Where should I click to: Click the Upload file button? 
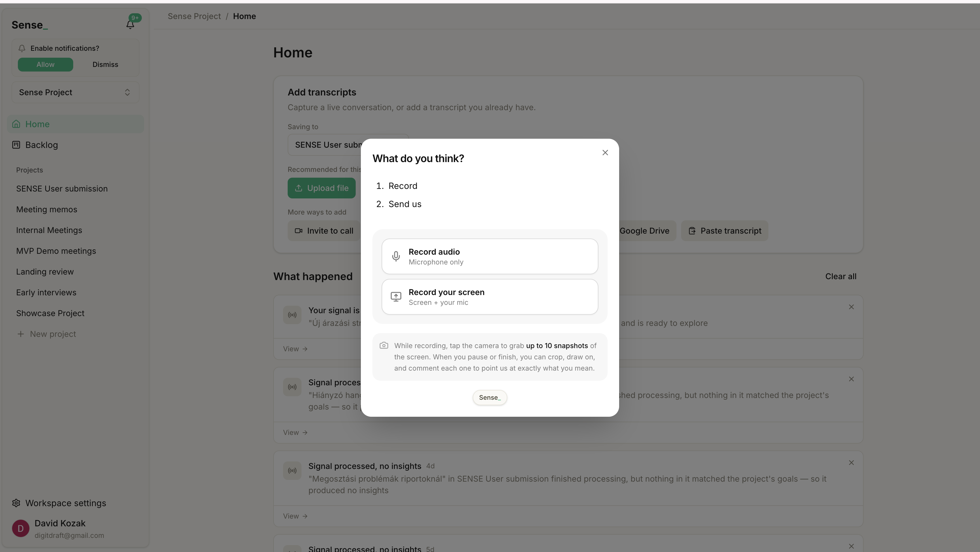(x=321, y=188)
